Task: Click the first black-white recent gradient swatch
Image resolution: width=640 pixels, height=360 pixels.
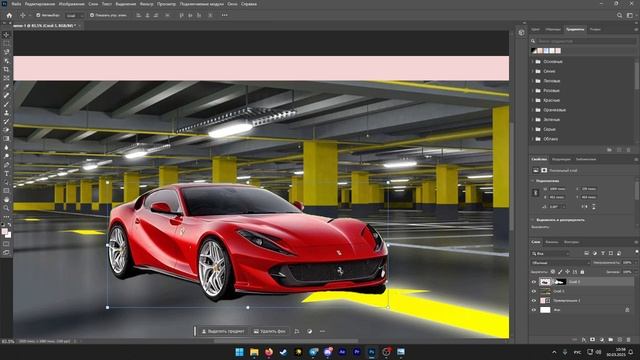Action: (534, 51)
